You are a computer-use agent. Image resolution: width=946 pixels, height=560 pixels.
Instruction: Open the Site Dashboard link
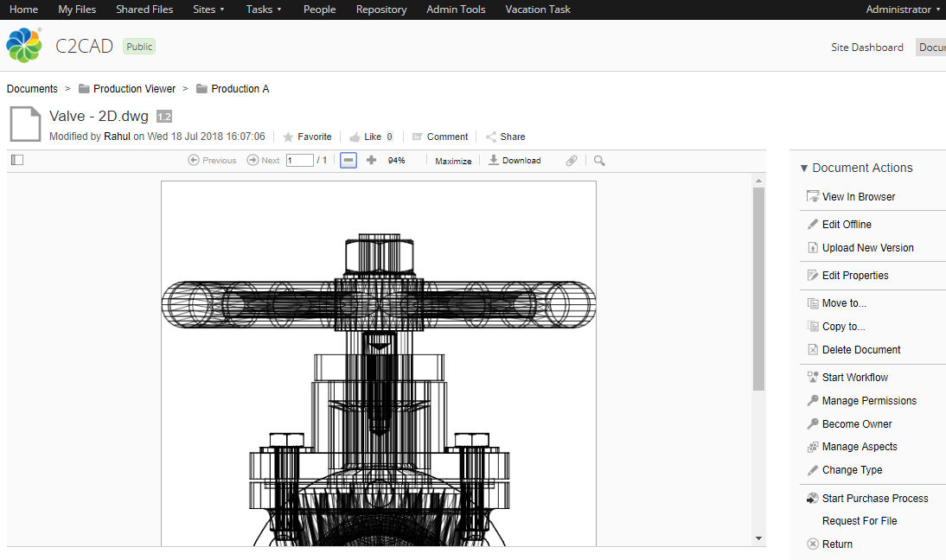click(866, 48)
